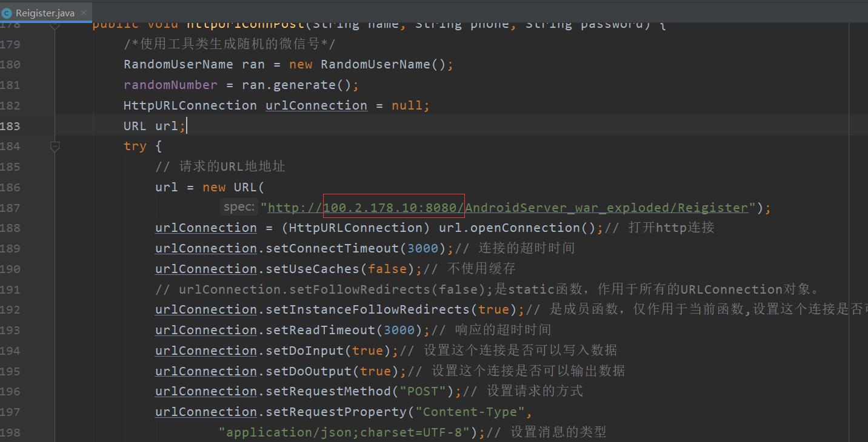868x442 pixels.
Task: Click the Chinese comment on line 179
Action: click(x=230, y=44)
